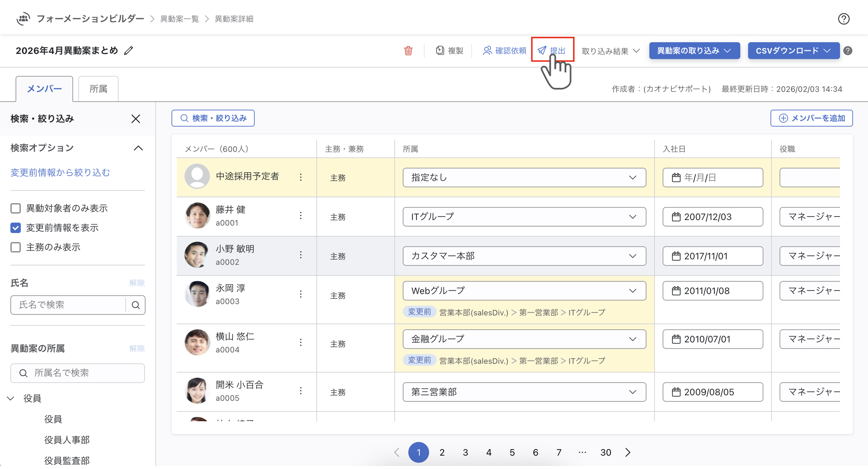The height and width of the screenshot is (469, 868).
Task: Close the 検索・絞り込み panel with the X
Action: 135,119
